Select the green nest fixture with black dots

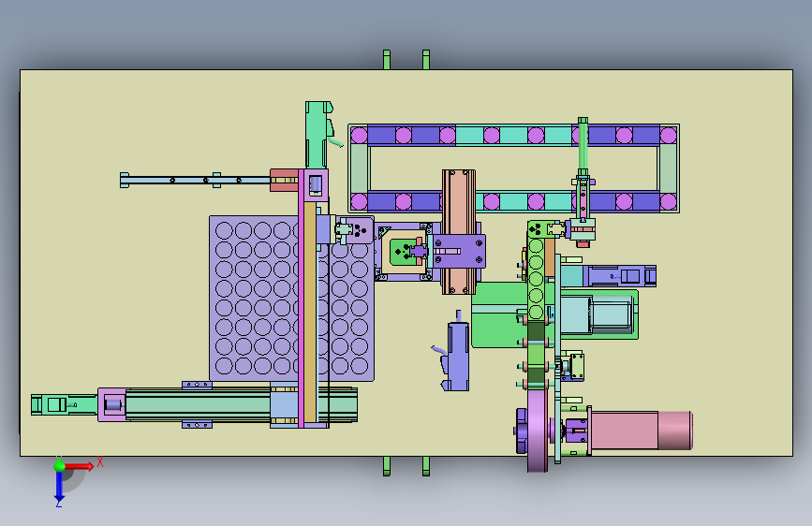(x=404, y=252)
